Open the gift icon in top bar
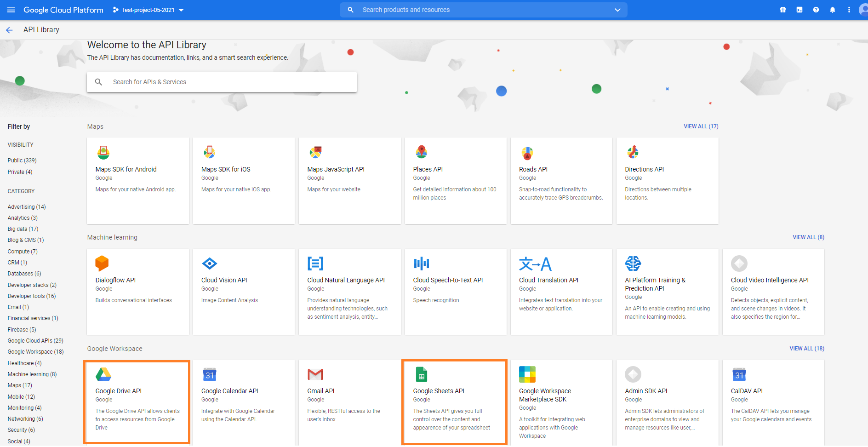Viewport: 868px width, 447px height. point(783,10)
